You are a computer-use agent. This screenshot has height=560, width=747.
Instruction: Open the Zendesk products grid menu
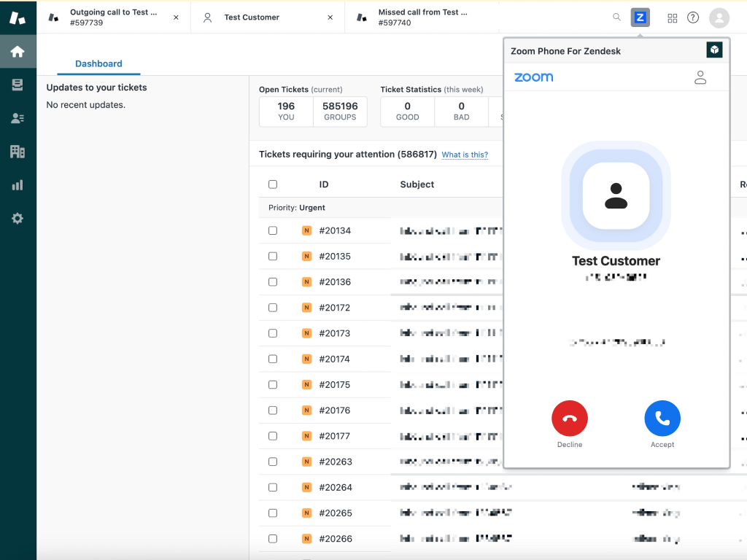click(673, 17)
